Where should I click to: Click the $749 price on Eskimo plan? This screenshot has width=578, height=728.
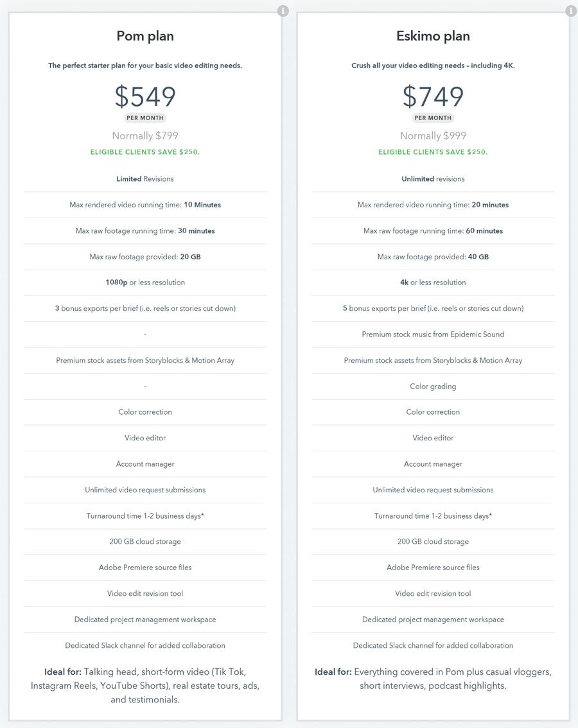pyautogui.click(x=433, y=96)
